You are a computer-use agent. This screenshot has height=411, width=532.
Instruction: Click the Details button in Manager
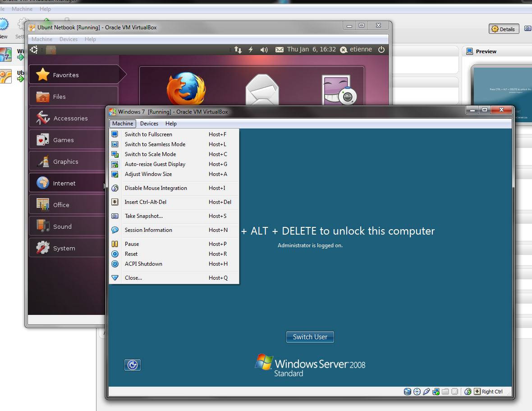[504, 29]
